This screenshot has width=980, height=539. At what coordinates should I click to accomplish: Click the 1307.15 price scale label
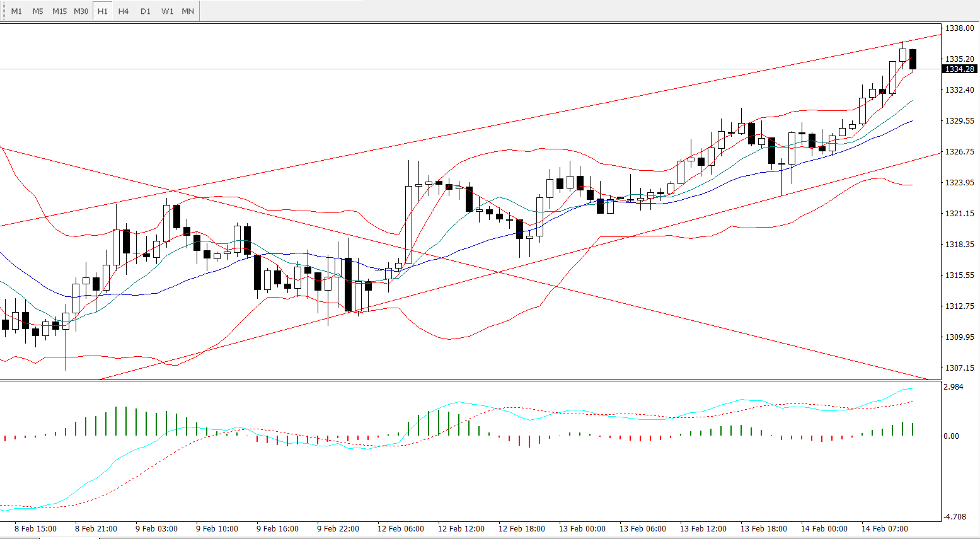[x=959, y=368]
